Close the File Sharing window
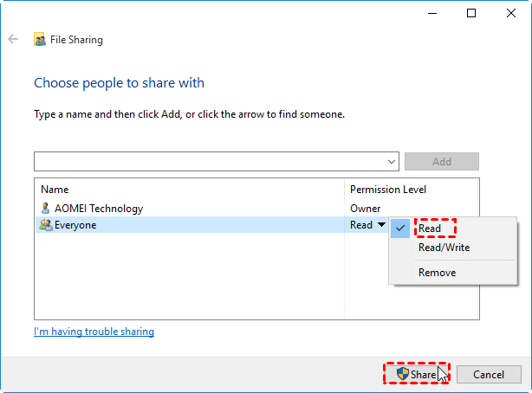This screenshot has height=393, width=532. click(509, 13)
